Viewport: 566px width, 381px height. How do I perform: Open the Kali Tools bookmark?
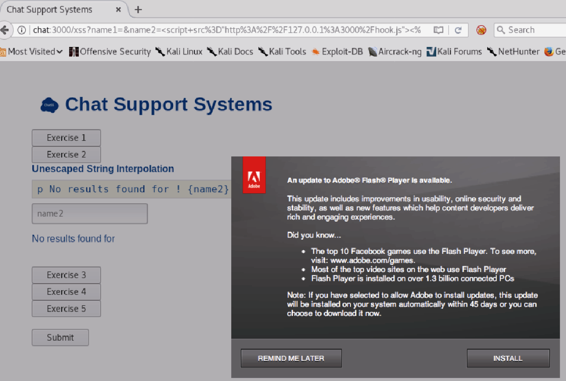[x=282, y=52]
